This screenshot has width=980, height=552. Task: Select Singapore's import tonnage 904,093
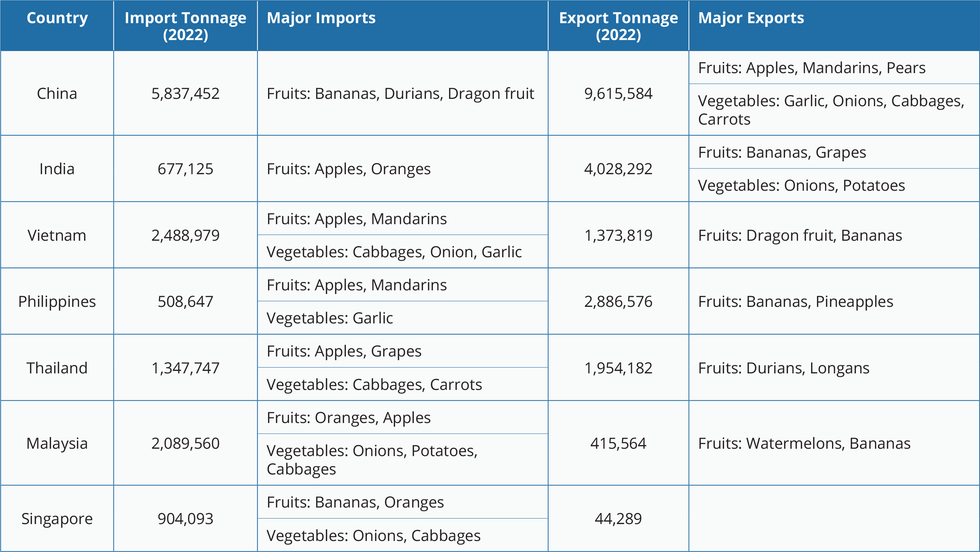tap(185, 519)
